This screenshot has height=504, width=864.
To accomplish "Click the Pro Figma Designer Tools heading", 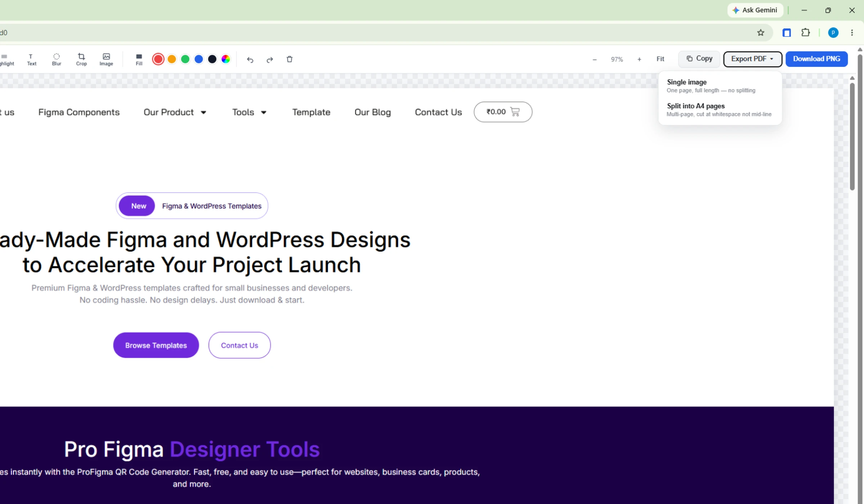I will pos(192,449).
